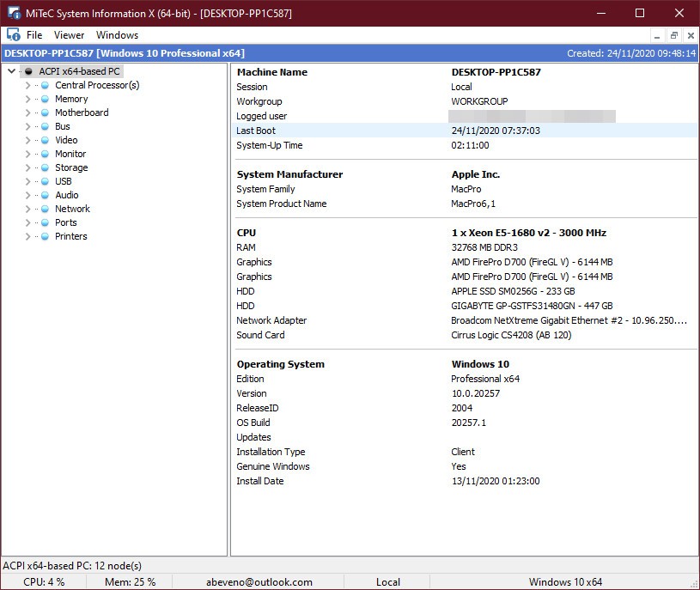Image resolution: width=700 pixels, height=590 pixels.
Task: Click the System-Up Time value 02:11:00
Action: (470, 145)
